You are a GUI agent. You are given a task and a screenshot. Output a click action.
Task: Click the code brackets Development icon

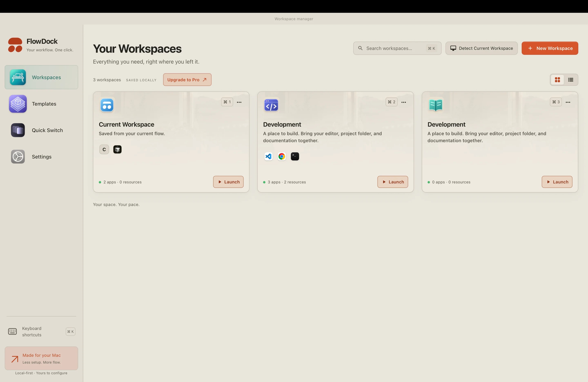pyautogui.click(x=271, y=105)
